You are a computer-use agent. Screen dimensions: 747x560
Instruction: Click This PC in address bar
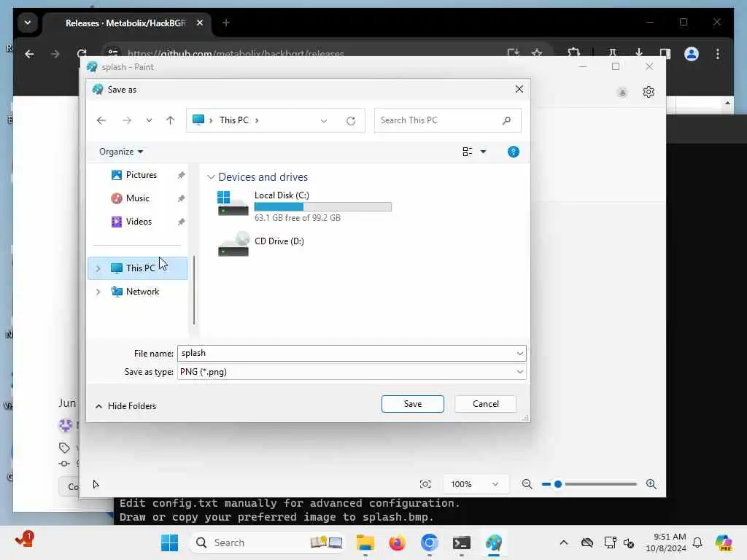(x=234, y=120)
